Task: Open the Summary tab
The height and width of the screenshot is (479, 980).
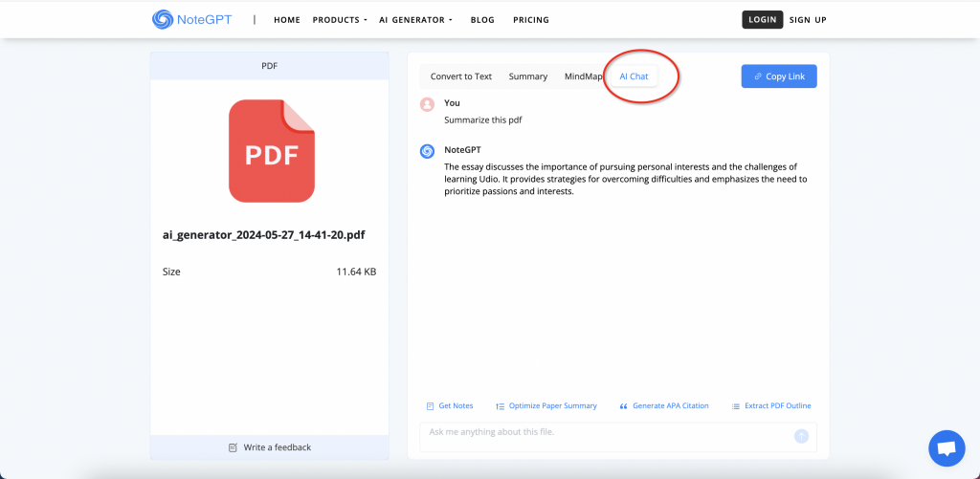Action: (528, 76)
